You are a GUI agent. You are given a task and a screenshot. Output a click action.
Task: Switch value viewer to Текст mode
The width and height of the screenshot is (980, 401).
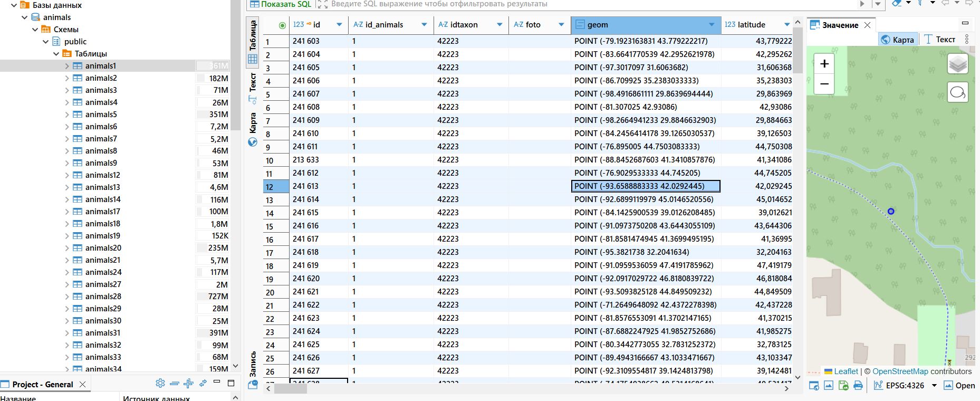point(940,40)
